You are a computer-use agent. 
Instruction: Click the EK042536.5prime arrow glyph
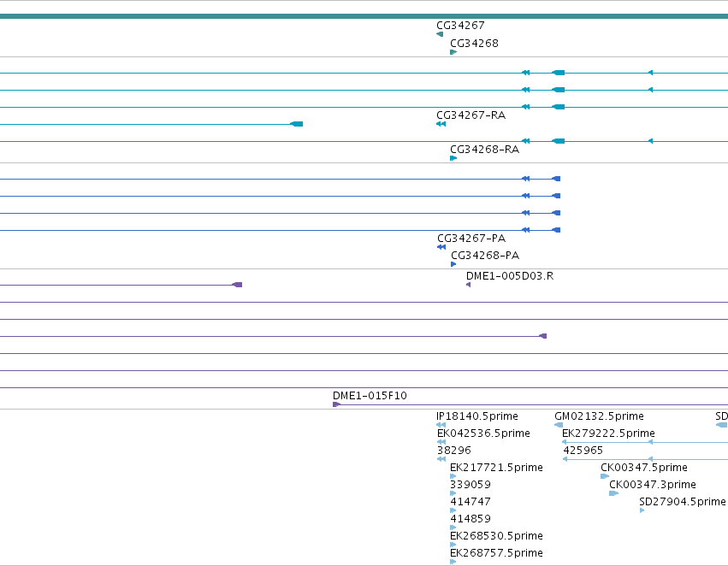(x=441, y=442)
